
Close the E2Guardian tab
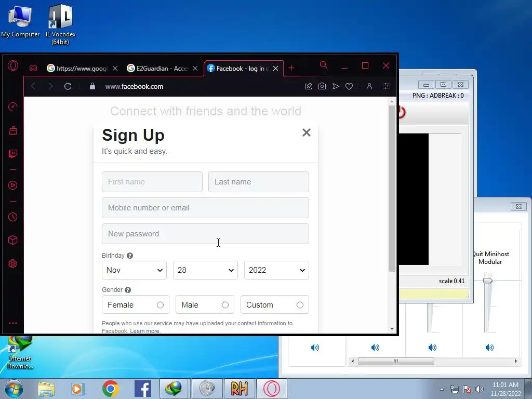(195, 68)
